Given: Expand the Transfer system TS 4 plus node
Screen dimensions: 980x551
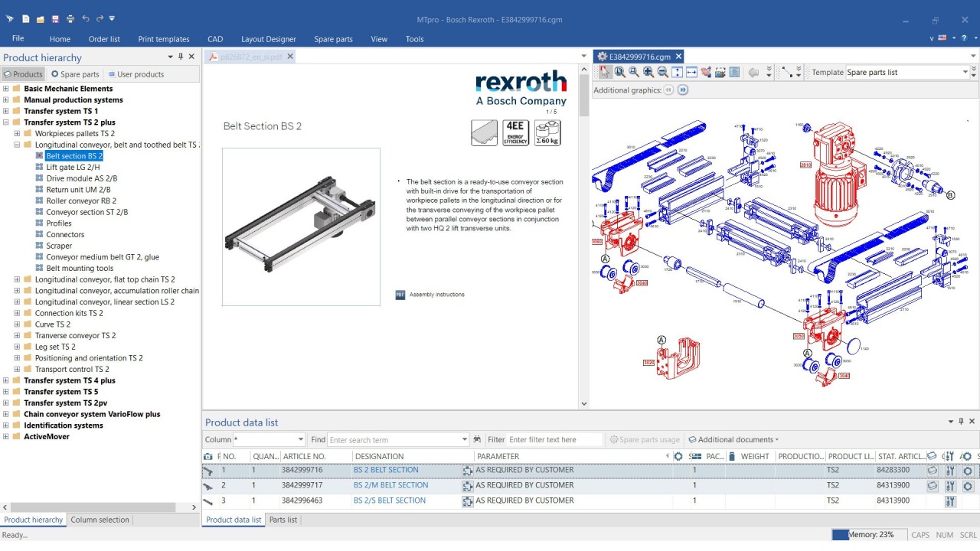Looking at the screenshot, I should point(6,380).
